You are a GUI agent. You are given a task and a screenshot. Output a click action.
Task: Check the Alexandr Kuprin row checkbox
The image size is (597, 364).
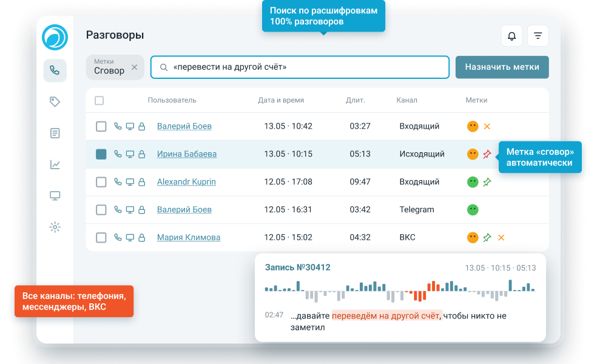pyautogui.click(x=101, y=182)
